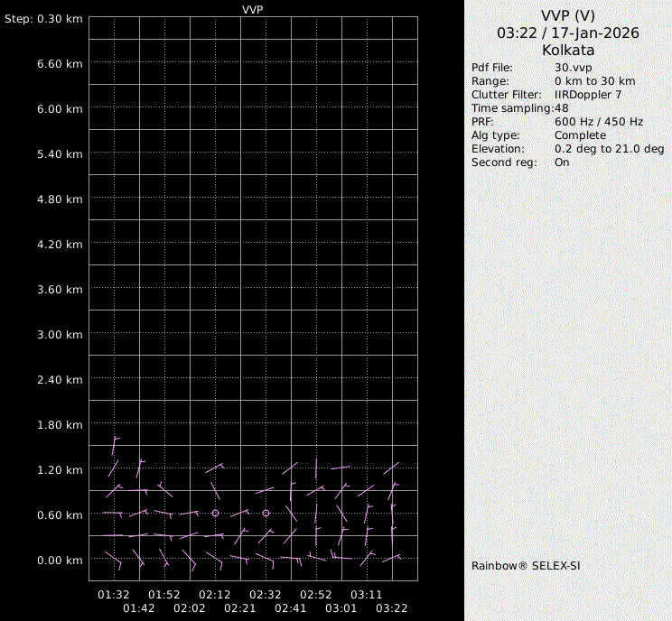Select the 02:12 time label
This screenshot has width=672, height=621.
pyautogui.click(x=215, y=595)
